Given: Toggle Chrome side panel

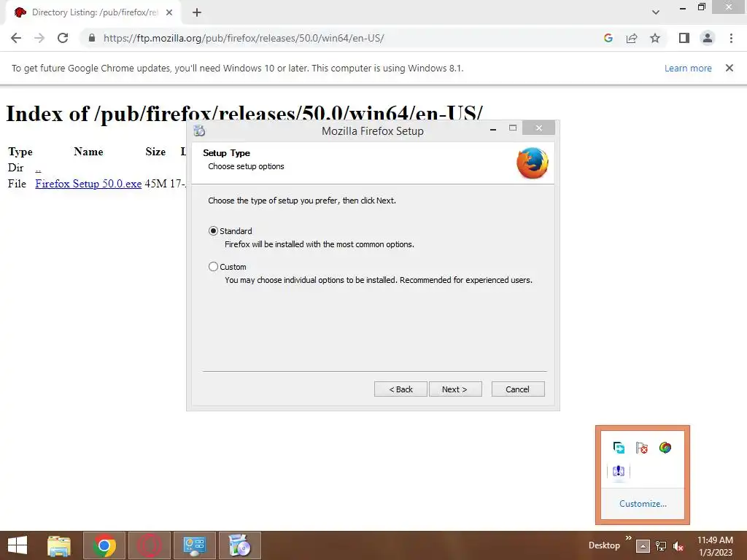Looking at the screenshot, I should point(684,38).
